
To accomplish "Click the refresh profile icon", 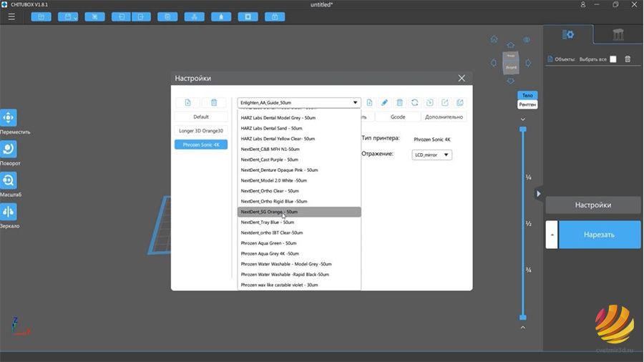I will point(415,102).
